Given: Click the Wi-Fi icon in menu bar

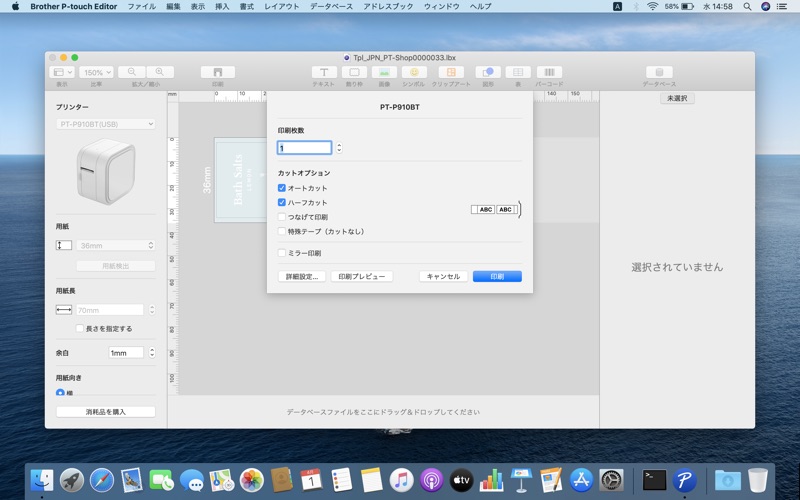Looking at the screenshot, I should tap(652, 7).
